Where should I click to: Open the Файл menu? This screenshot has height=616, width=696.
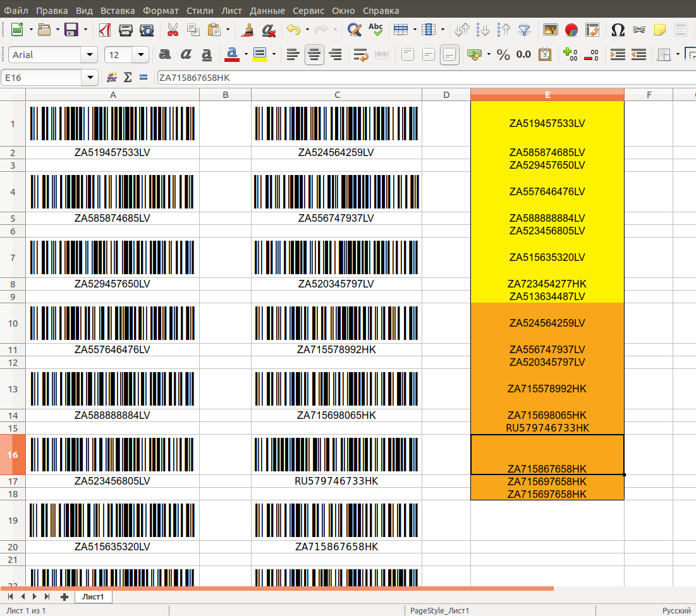(x=16, y=10)
